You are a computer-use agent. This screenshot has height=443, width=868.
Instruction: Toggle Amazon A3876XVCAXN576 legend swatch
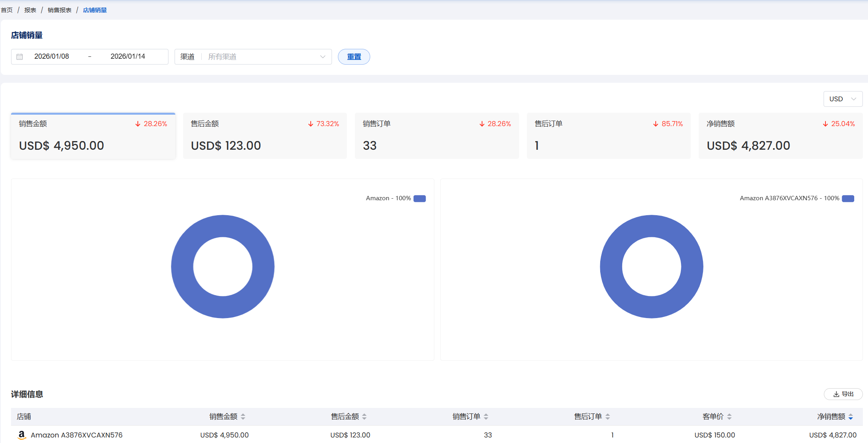pyautogui.click(x=848, y=198)
